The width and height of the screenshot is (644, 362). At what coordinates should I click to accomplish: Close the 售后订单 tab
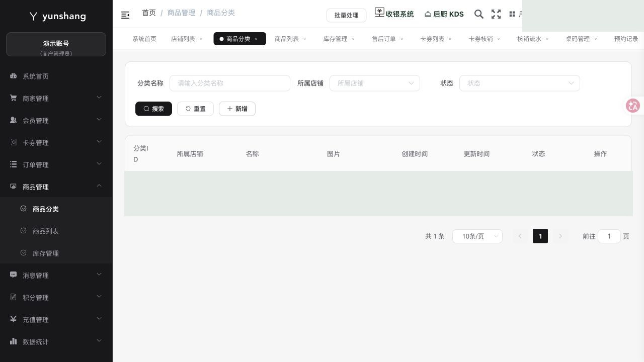click(401, 39)
